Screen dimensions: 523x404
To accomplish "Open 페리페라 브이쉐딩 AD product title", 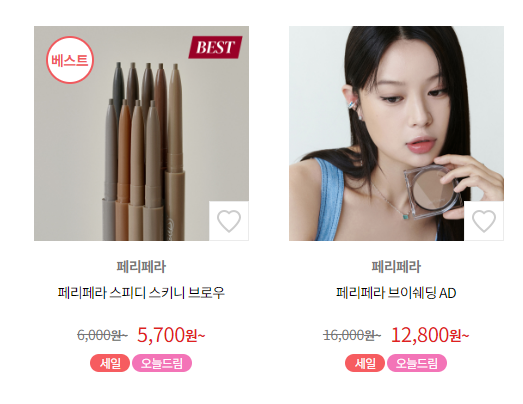I will coord(396,293).
